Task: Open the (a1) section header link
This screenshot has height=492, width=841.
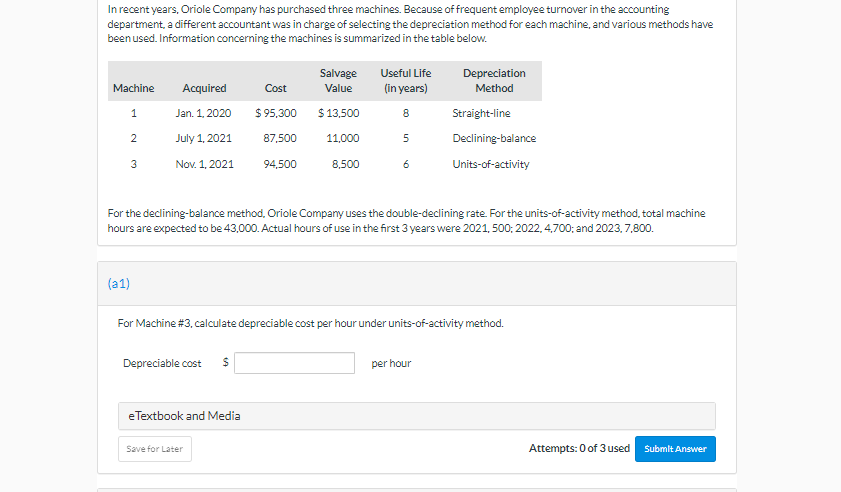Action: coord(119,283)
